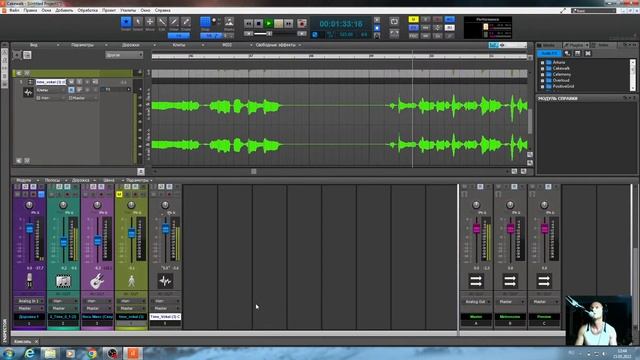The image size is (640, 360).
Task: Start playback with the green Play button
Action: 269,24
